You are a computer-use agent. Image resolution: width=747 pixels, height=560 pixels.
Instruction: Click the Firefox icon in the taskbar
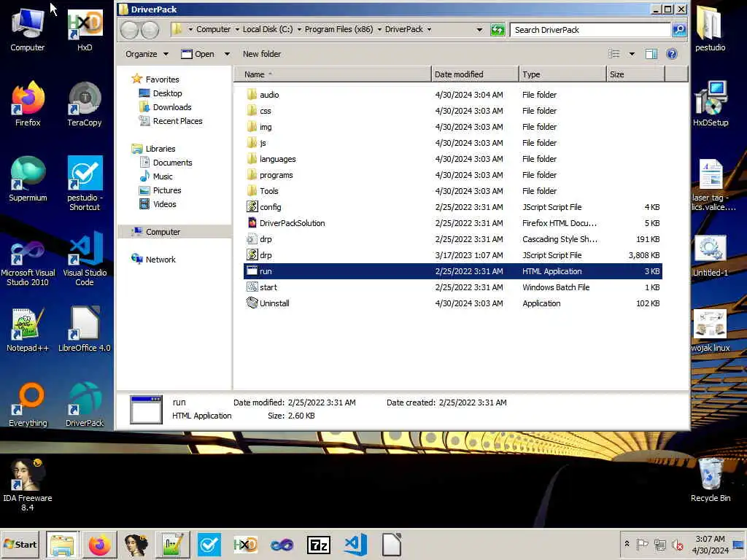point(99,545)
